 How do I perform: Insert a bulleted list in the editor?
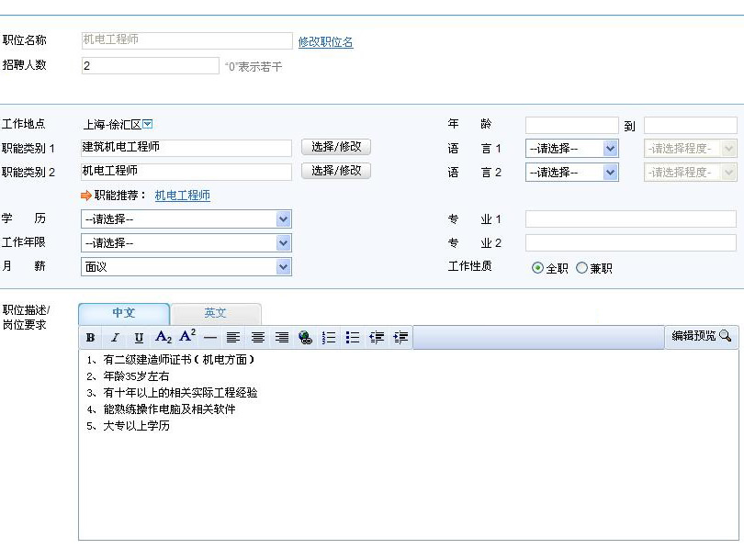click(353, 338)
